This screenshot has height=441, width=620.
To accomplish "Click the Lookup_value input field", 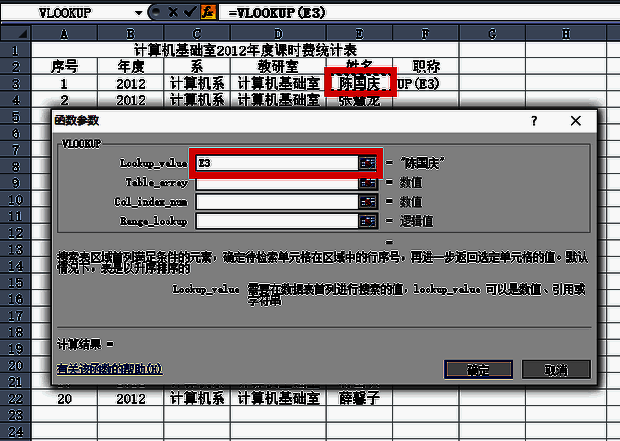I will tap(277, 163).
